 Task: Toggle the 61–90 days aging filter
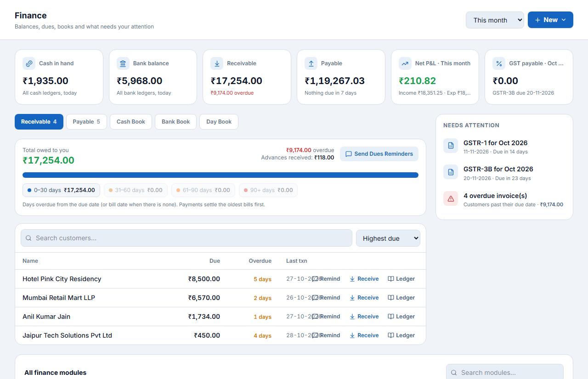pos(203,190)
